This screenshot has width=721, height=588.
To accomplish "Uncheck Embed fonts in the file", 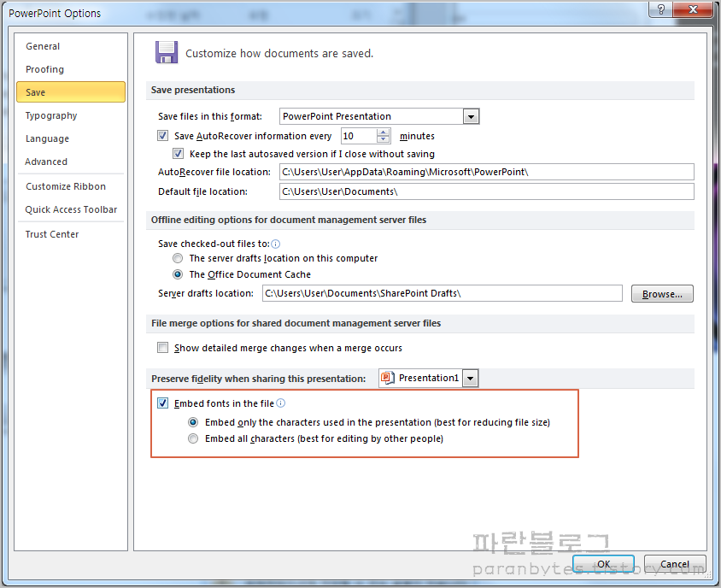I will coord(163,403).
